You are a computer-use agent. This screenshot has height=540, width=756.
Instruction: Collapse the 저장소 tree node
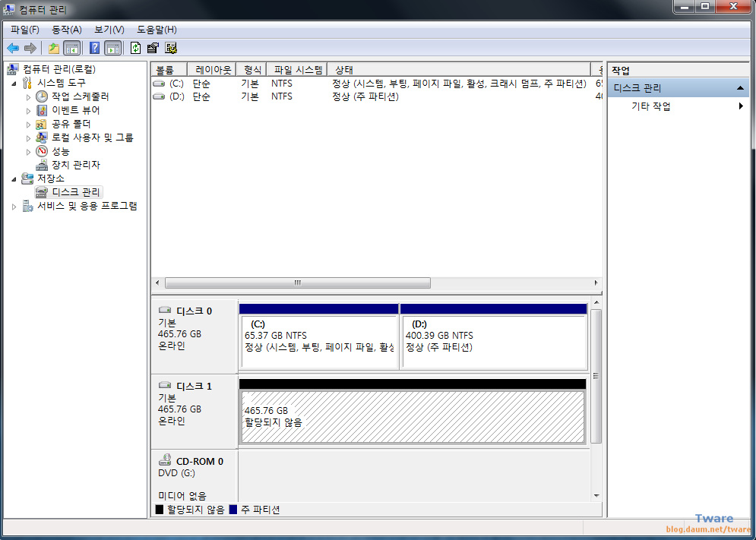coord(14,179)
